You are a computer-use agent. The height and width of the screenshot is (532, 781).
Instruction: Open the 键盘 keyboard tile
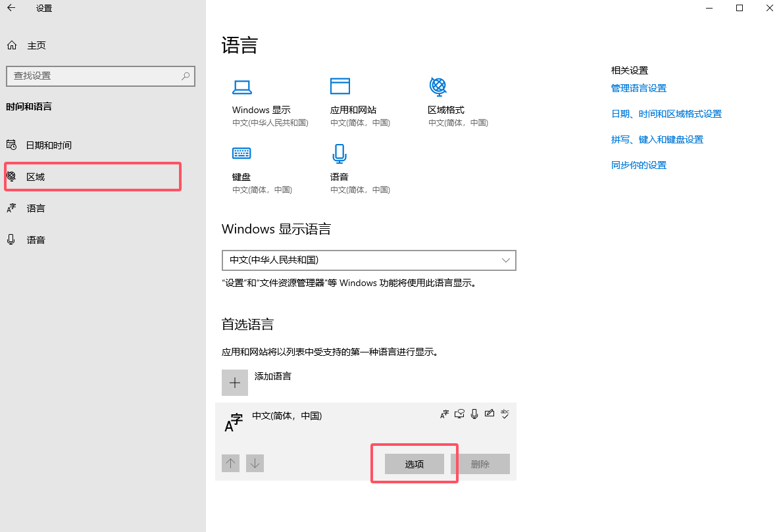(262, 169)
